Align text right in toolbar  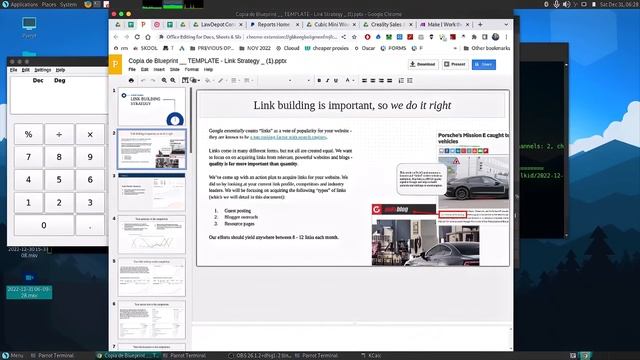pyautogui.click(x=381, y=81)
